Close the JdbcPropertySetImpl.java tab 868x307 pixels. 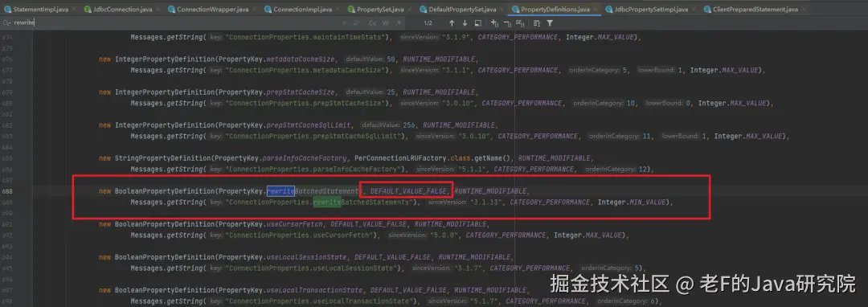[693, 10]
